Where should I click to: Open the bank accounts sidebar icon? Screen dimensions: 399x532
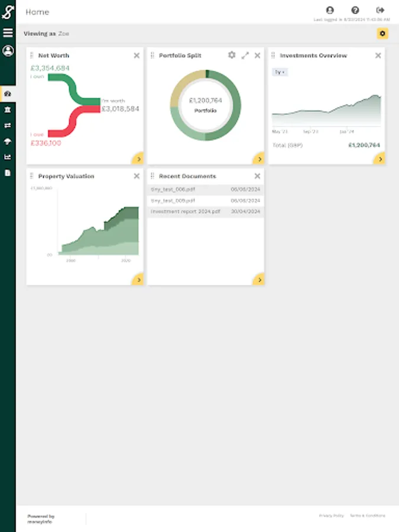[x=8, y=109]
